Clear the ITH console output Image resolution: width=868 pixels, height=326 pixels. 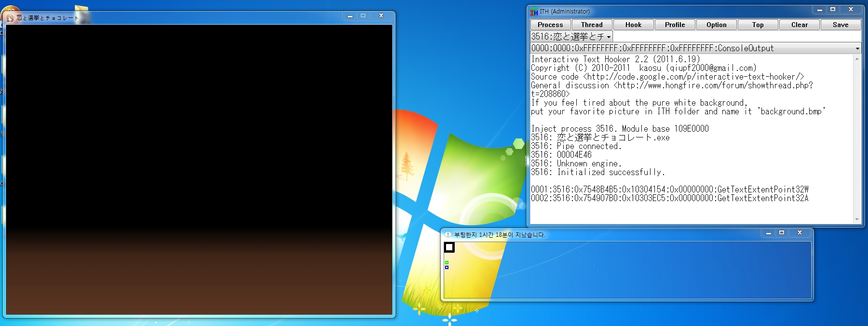click(x=799, y=25)
